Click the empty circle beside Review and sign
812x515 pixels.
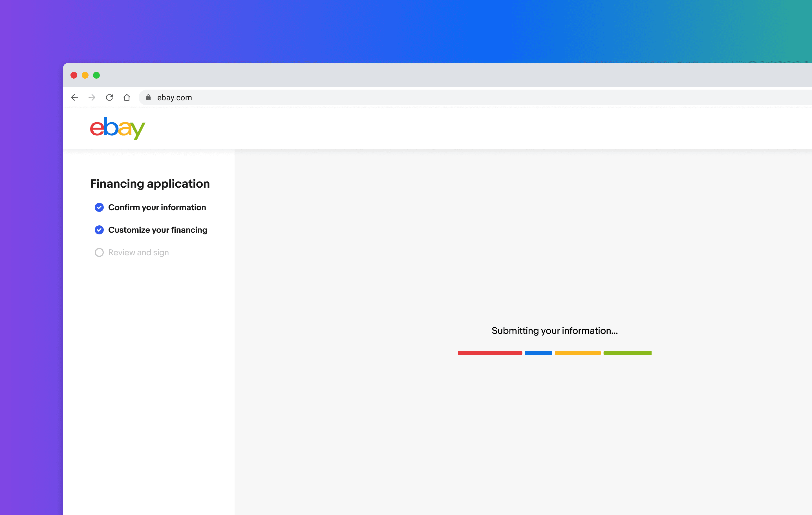point(99,252)
